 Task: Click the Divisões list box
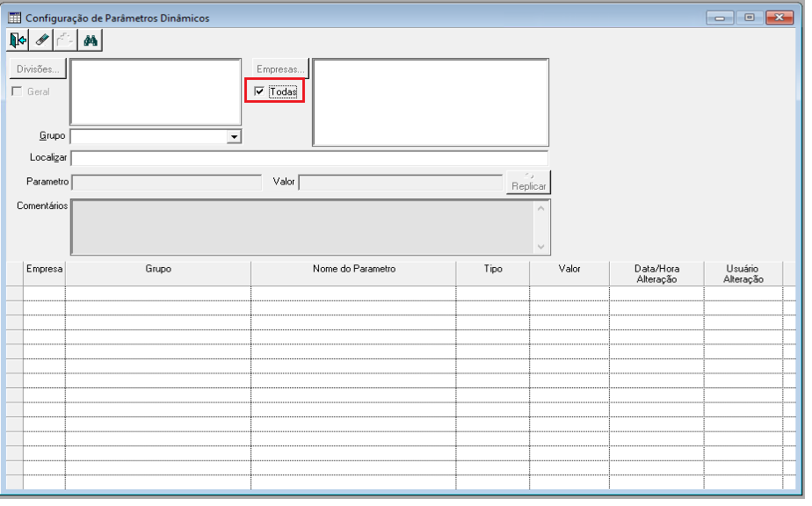pos(156,91)
